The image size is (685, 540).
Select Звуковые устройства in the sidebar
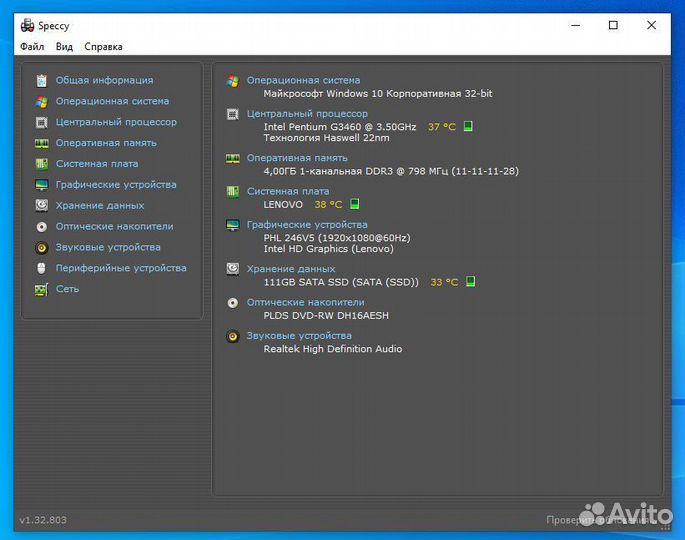click(108, 247)
